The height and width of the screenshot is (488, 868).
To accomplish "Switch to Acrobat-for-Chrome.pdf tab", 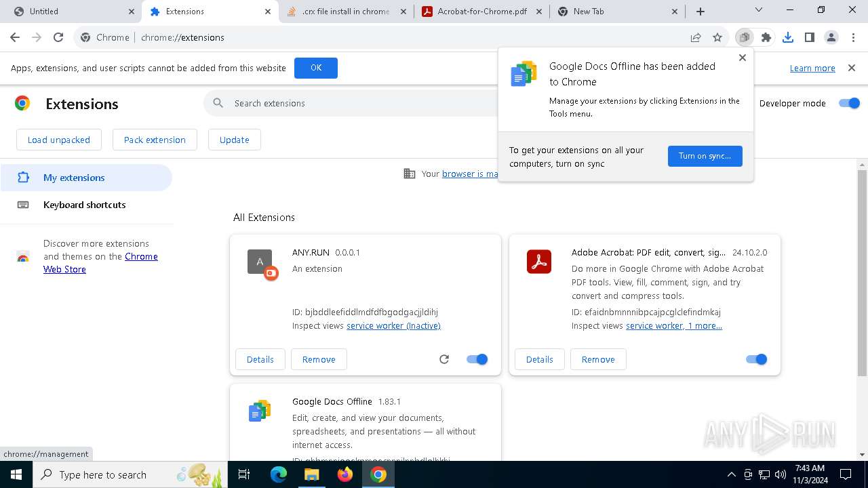I will tap(481, 12).
